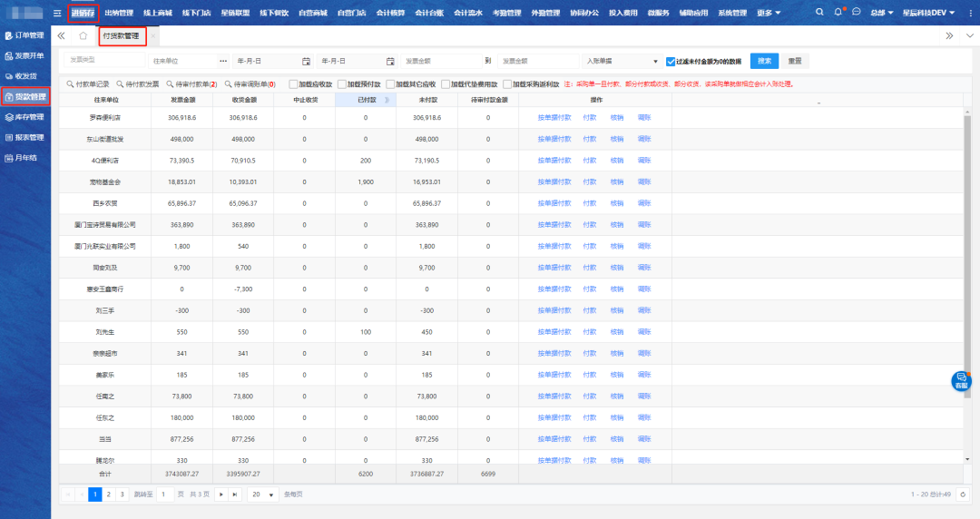Select 库存管理 in the left sidebar

click(25, 117)
